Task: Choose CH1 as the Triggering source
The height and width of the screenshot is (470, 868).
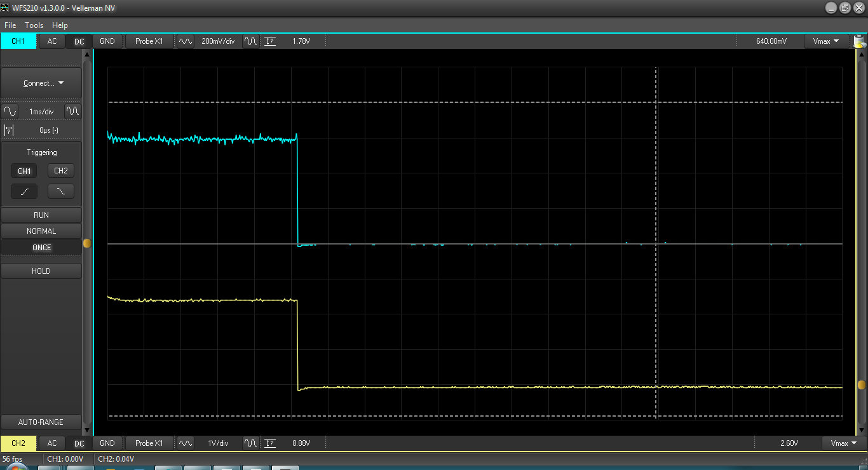Action: [x=24, y=171]
